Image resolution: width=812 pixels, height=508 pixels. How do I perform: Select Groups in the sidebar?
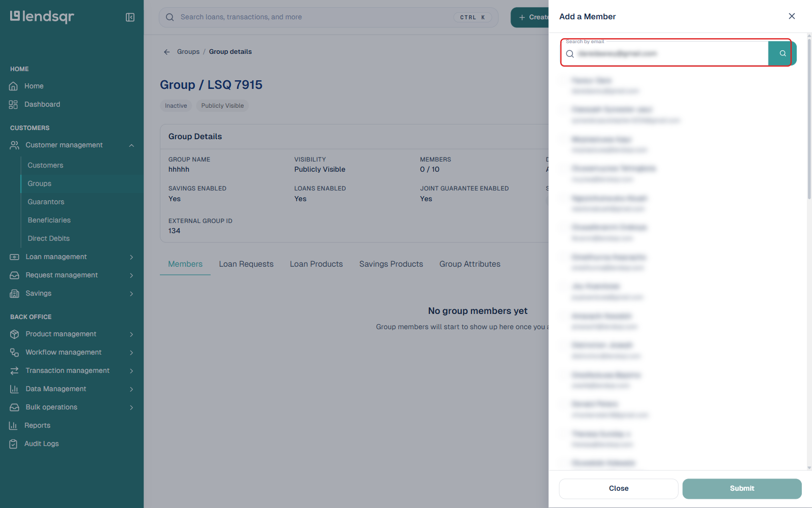click(x=40, y=184)
